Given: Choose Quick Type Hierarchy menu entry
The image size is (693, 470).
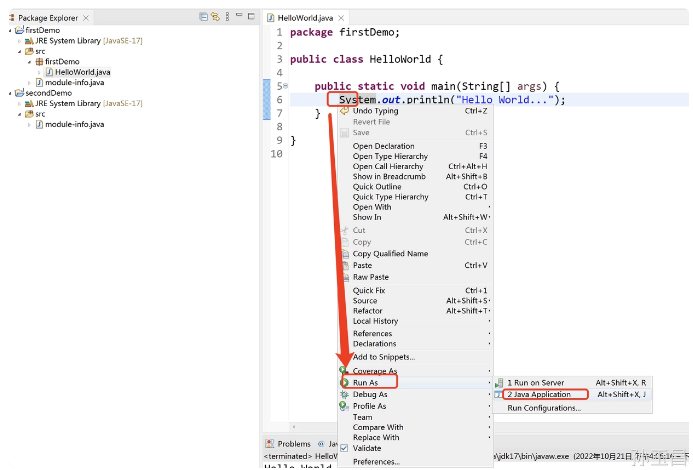Looking at the screenshot, I should click(415, 197).
